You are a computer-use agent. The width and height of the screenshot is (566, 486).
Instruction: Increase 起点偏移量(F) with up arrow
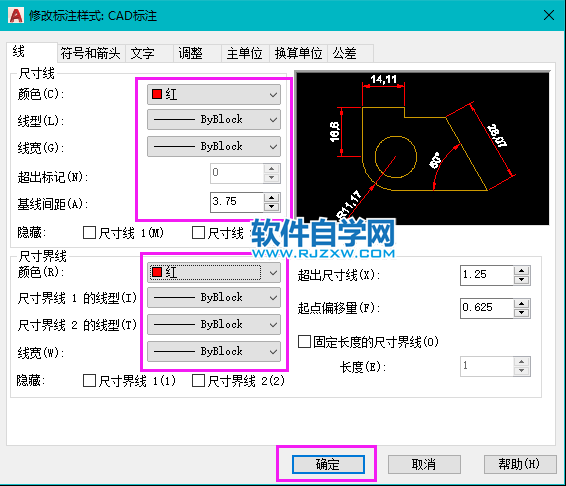(x=522, y=303)
